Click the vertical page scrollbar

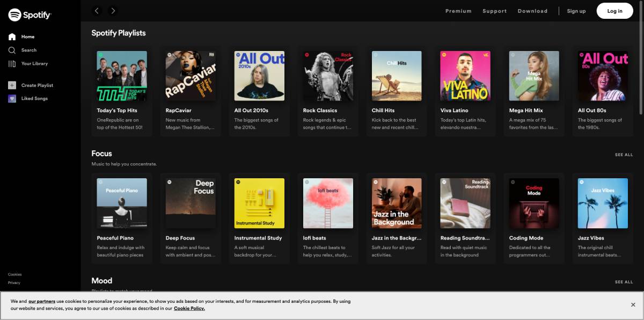pyautogui.click(x=641, y=59)
